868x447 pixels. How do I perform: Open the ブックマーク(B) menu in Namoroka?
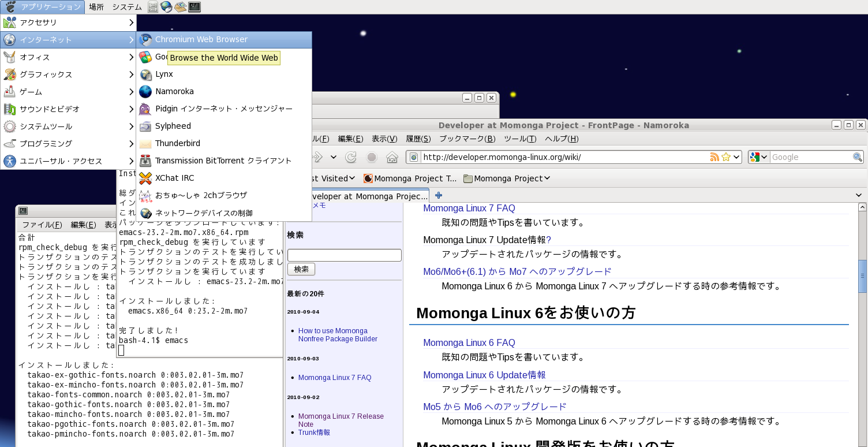[467, 139]
